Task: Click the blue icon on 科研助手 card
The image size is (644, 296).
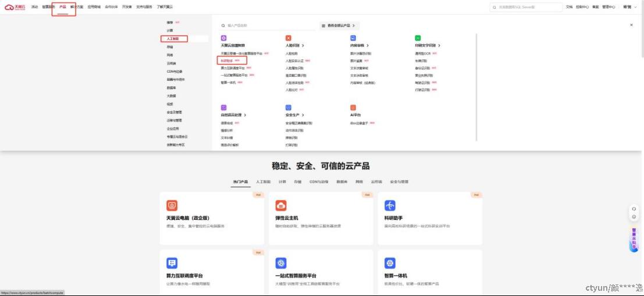Action: pos(390,205)
